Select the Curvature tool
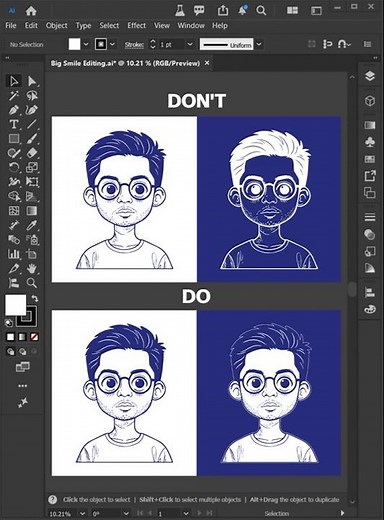Screen dimensions: 384x520 point(32,110)
